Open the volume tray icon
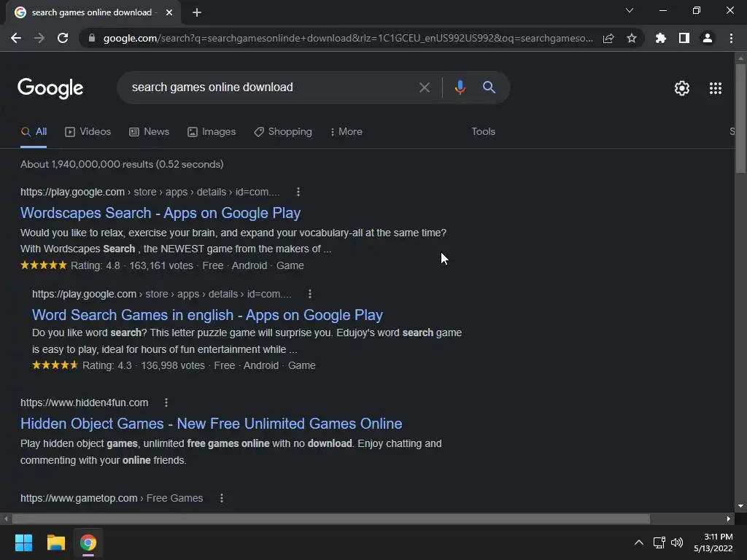747x560 pixels. 676,542
